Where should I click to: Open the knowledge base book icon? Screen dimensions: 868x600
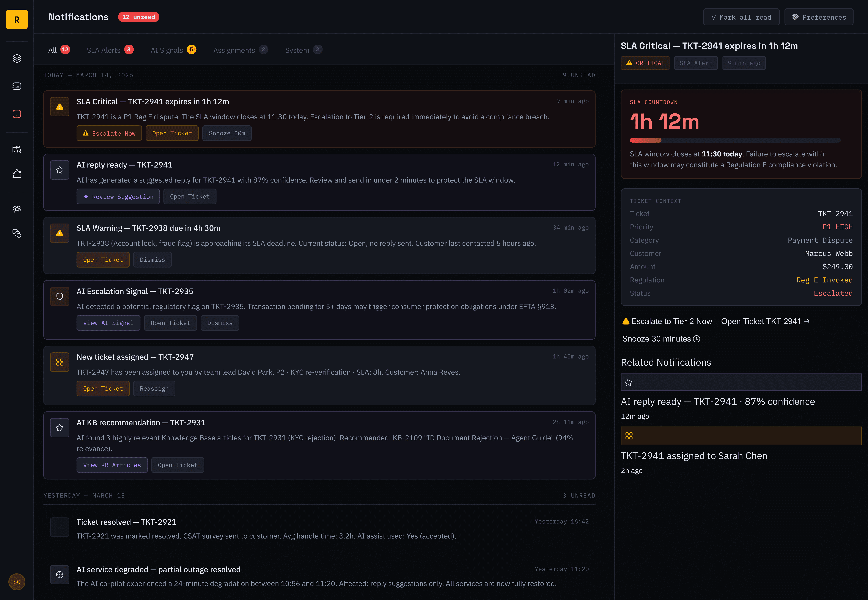coord(17,150)
